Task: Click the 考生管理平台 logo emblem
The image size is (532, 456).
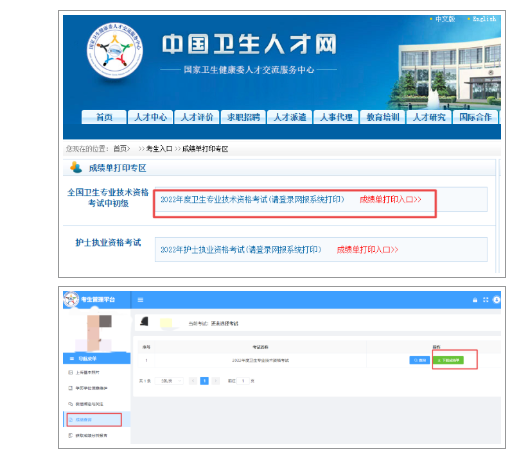Action: 71,299
